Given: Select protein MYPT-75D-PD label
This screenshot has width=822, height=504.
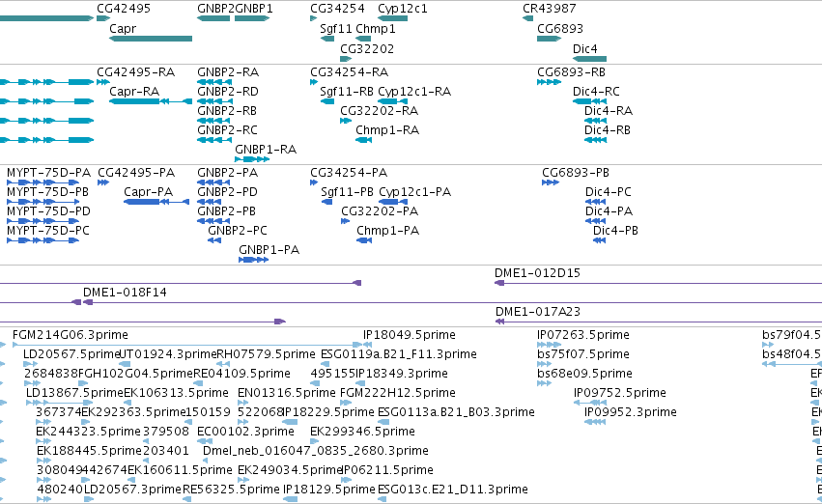Looking at the screenshot, I should click(48, 211).
